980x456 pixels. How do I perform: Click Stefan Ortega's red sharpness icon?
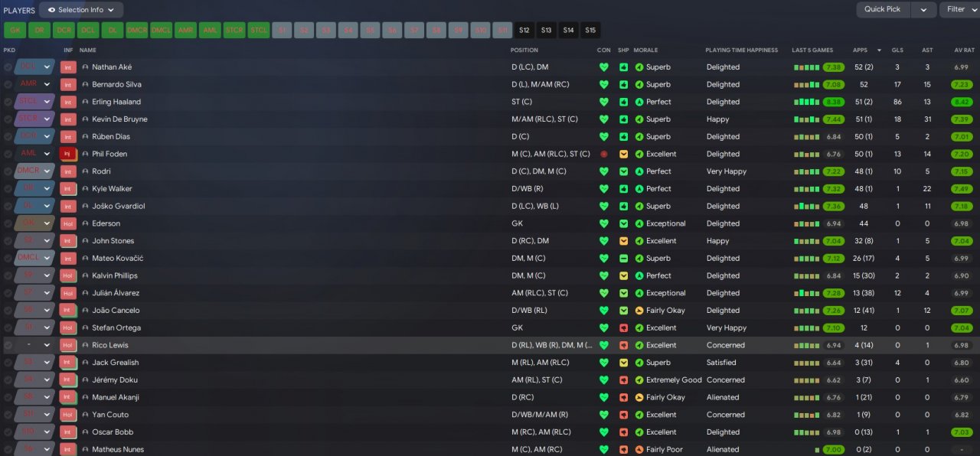[x=623, y=327]
